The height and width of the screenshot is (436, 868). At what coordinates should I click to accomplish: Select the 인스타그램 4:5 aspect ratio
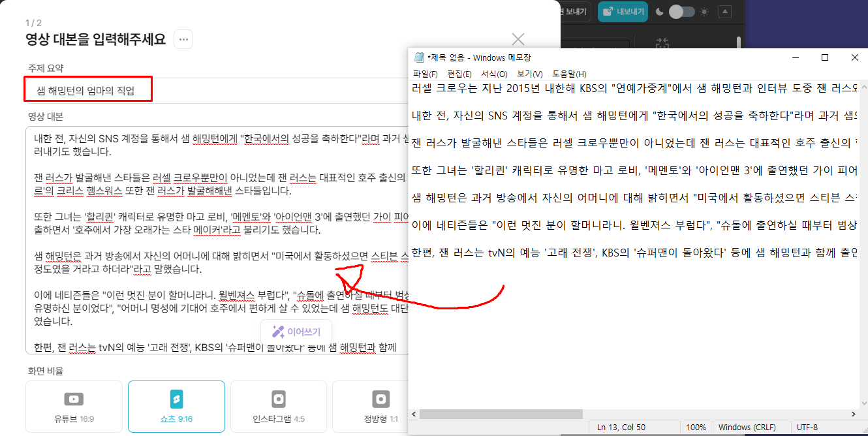click(x=279, y=407)
